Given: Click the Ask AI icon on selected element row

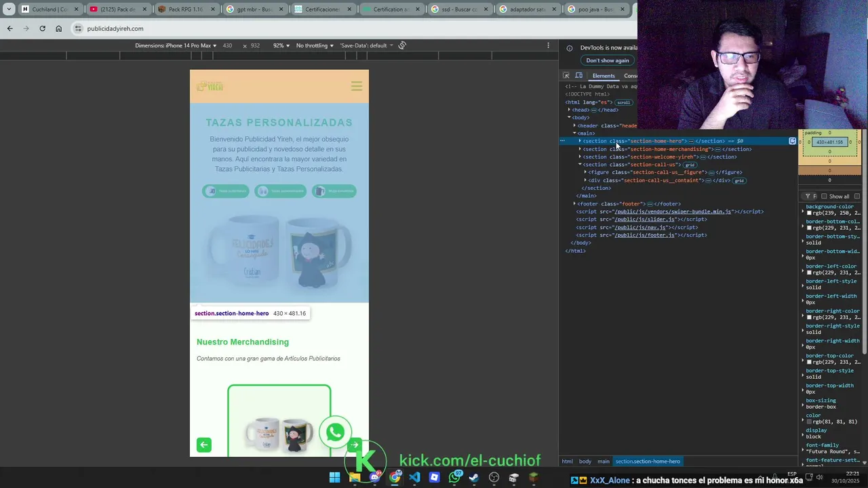Looking at the screenshot, I should [792, 141].
